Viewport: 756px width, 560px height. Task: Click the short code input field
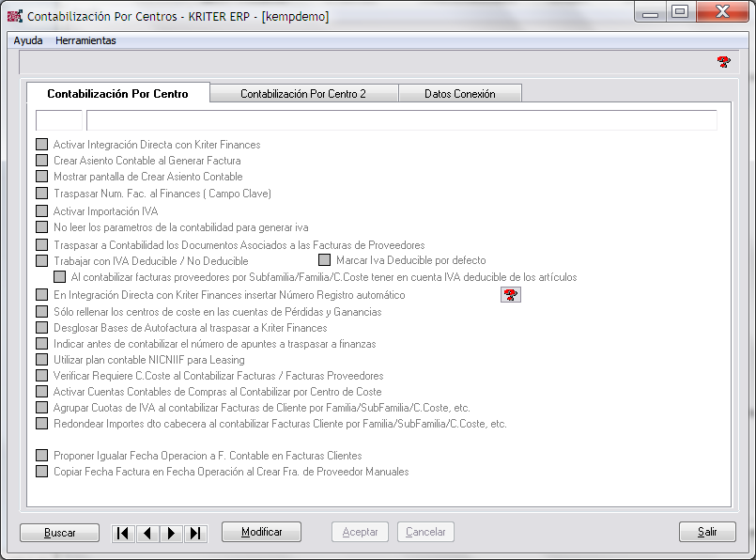[x=59, y=120]
